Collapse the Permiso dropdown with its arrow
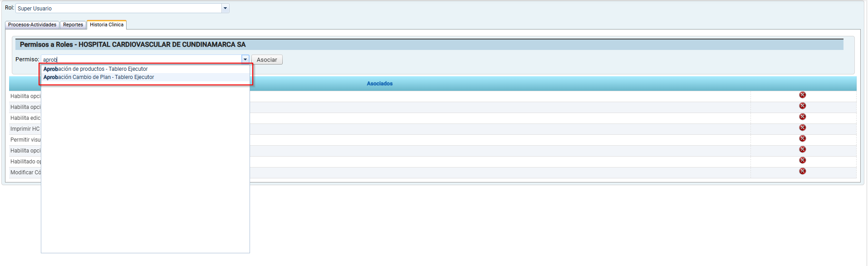 point(245,59)
